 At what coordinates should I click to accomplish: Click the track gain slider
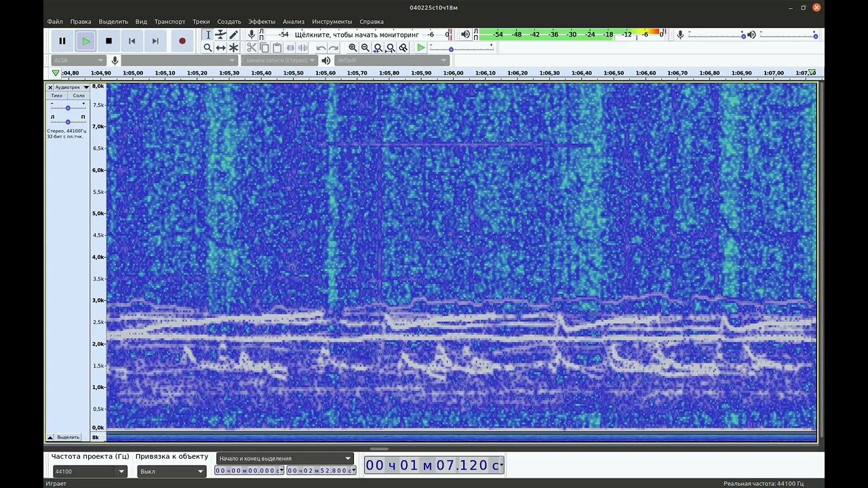coord(68,107)
